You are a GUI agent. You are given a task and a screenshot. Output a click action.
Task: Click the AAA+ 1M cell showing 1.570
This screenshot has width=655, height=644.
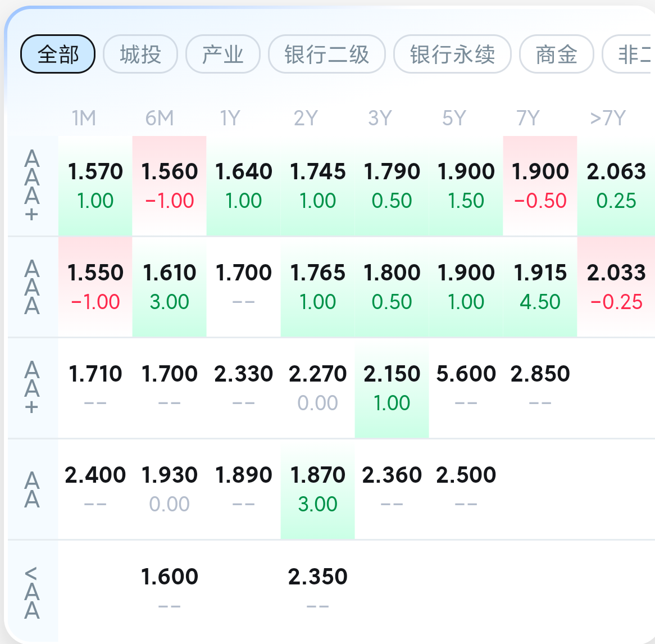(95, 186)
